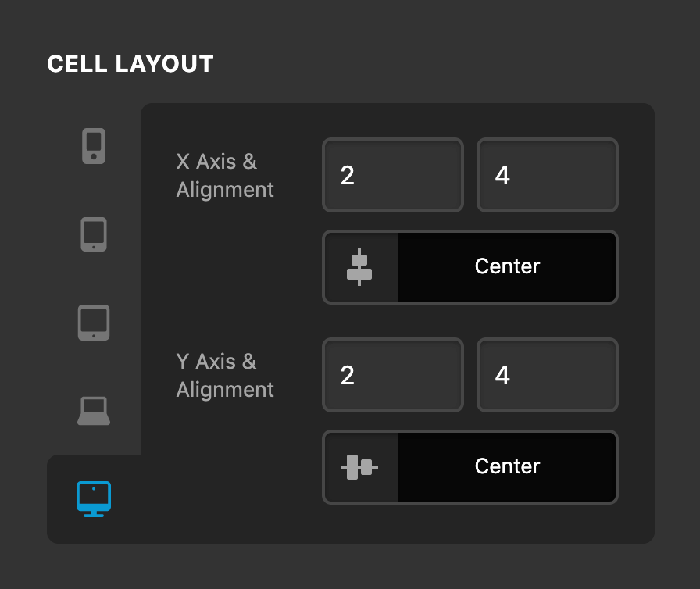Viewport: 700px width, 589px height.
Task: Click the horizontal center alignment icon
Action: (x=360, y=466)
